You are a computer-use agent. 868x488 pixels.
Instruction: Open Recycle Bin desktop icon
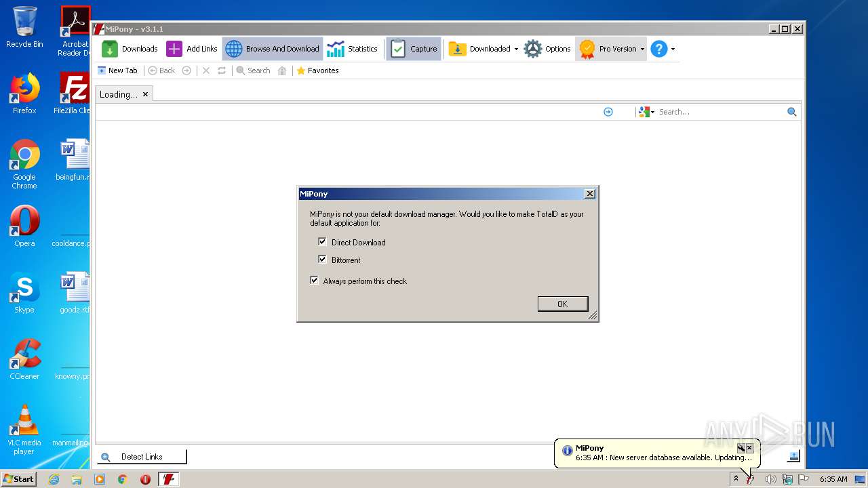click(24, 28)
